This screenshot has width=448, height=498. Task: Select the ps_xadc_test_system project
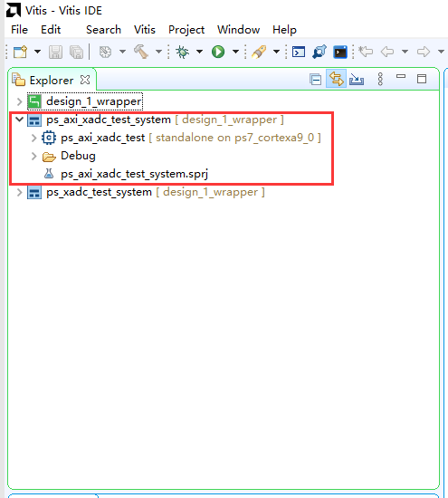coord(99,192)
